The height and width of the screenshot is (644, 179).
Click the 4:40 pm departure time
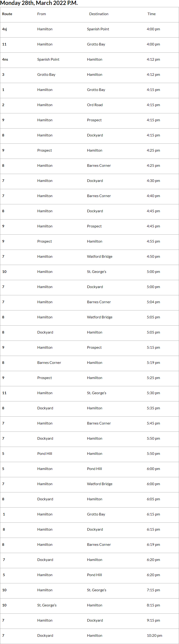[x=153, y=196]
